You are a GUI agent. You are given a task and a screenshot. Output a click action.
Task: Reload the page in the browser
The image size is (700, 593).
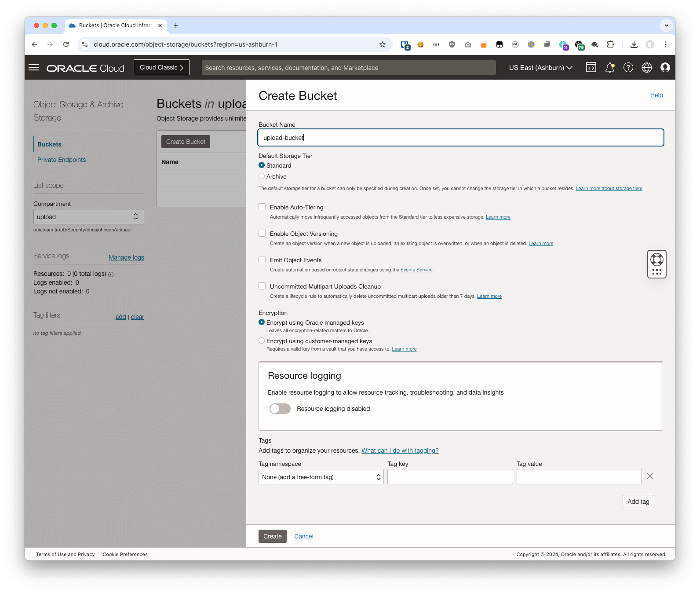pyautogui.click(x=66, y=44)
